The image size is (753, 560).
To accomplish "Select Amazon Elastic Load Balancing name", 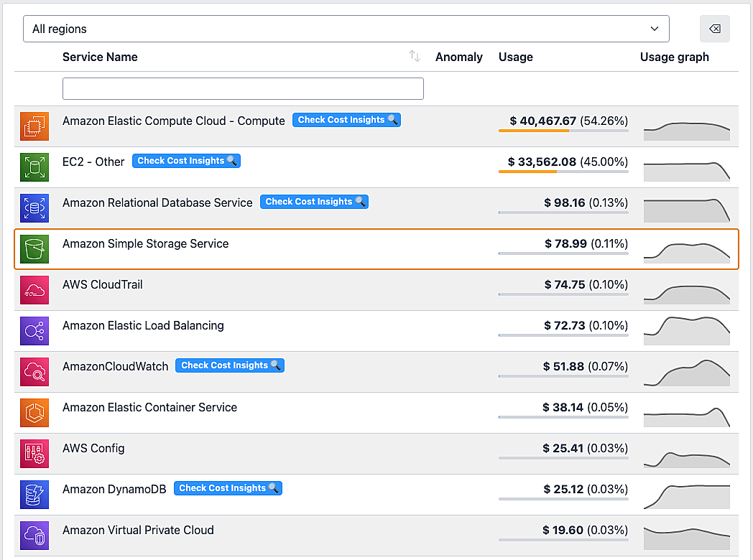I will [143, 325].
